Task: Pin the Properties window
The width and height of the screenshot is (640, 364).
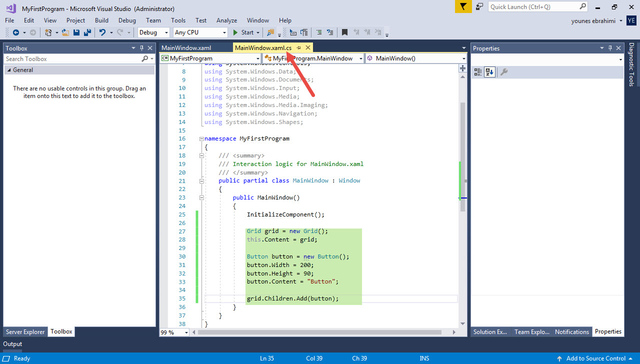Action: 610,48
